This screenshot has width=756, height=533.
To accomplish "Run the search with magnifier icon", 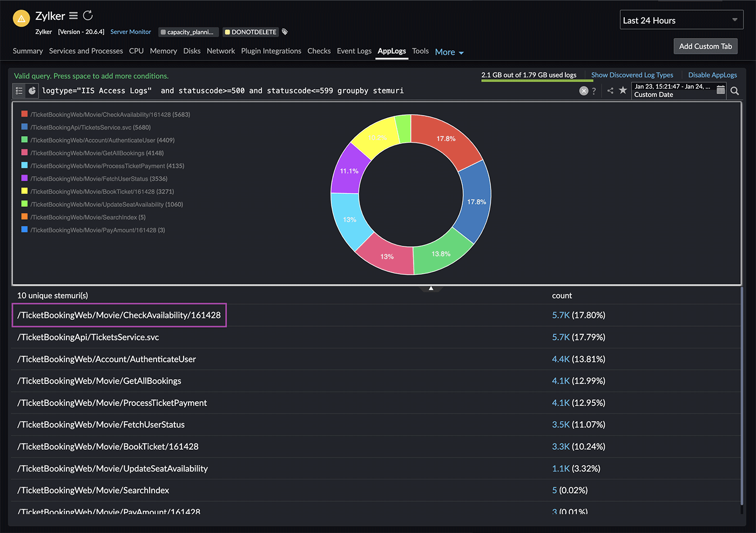I will (x=734, y=91).
